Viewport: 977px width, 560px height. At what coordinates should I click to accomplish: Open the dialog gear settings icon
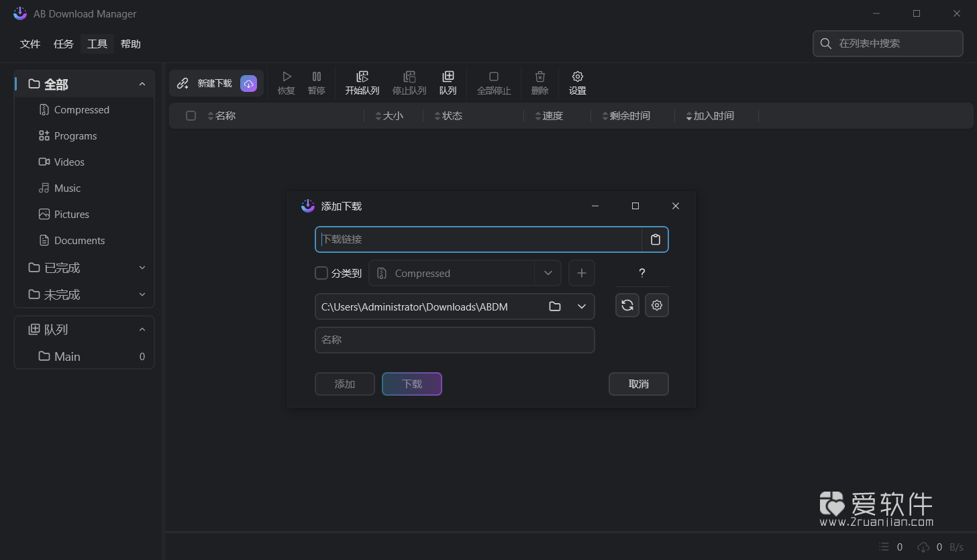[x=657, y=305]
